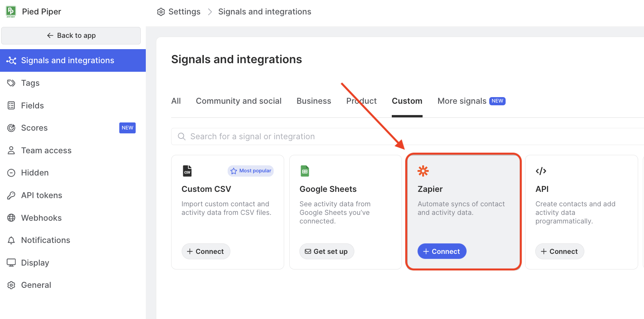Viewport: 644px width, 319px height.
Task: Click the Most popular star badge
Action: click(251, 171)
